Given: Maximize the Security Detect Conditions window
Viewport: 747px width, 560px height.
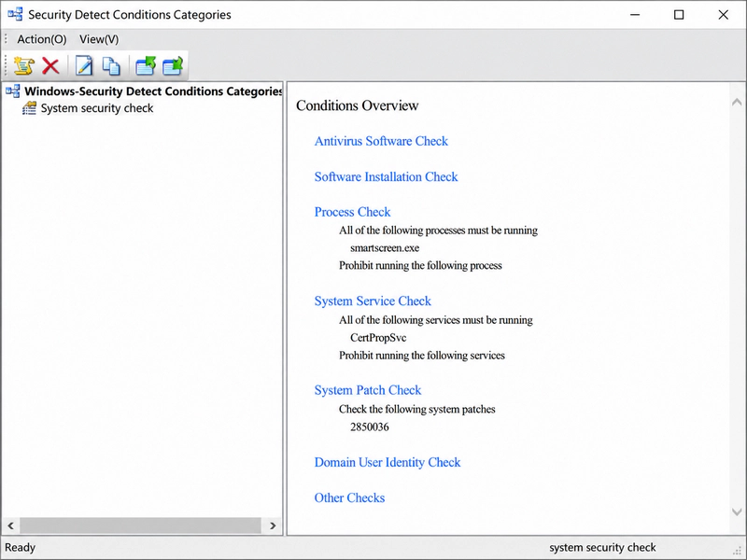Looking at the screenshot, I should (x=679, y=15).
